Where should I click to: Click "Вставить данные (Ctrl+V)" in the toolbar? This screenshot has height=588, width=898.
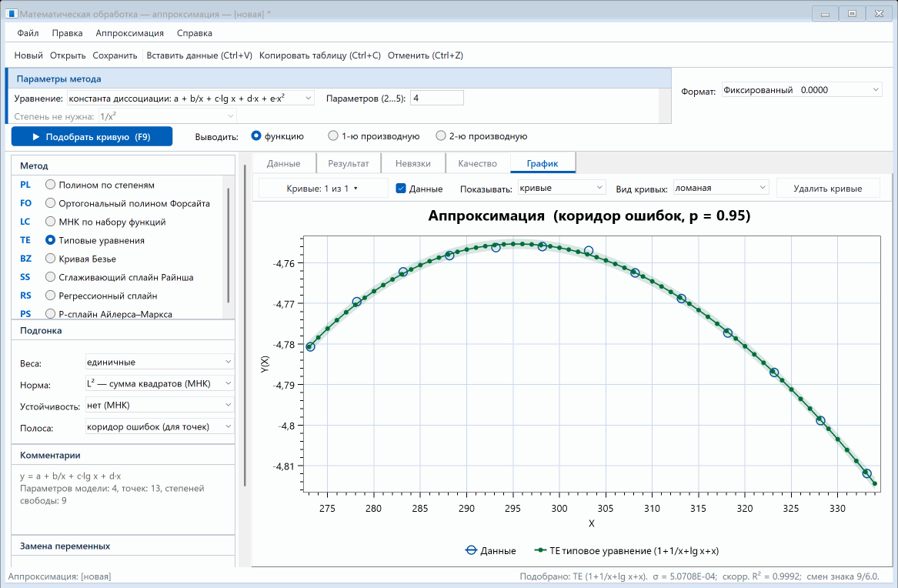coord(199,55)
